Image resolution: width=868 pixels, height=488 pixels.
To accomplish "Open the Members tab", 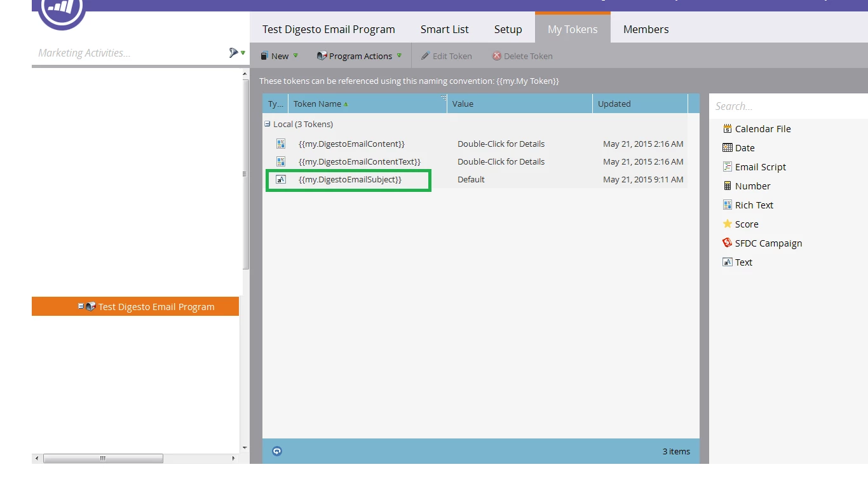I will click(646, 29).
